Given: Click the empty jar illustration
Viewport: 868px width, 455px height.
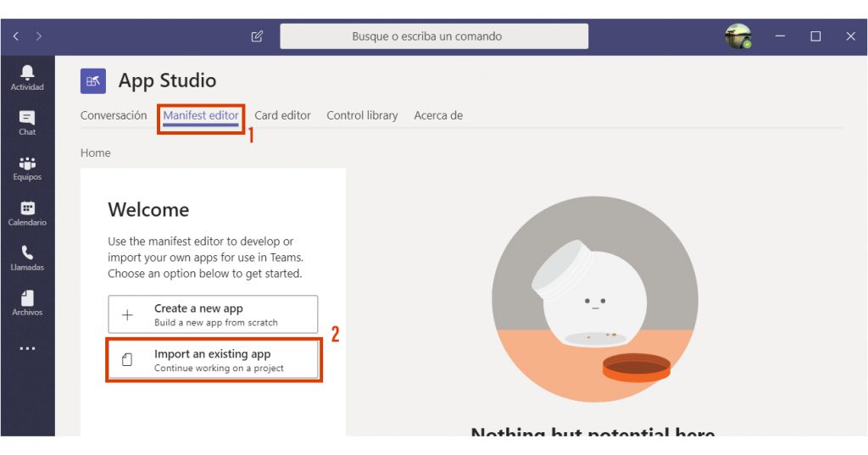Looking at the screenshot, I should 594,299.
